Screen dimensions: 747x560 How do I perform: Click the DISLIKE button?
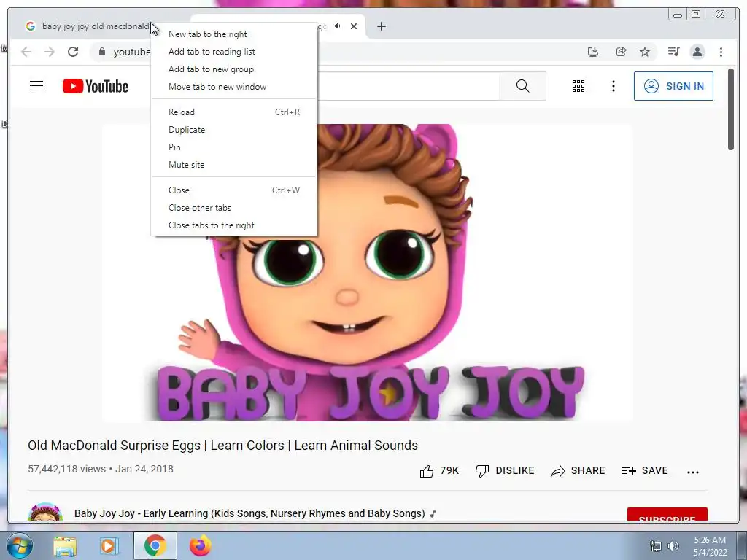[505, 470]
